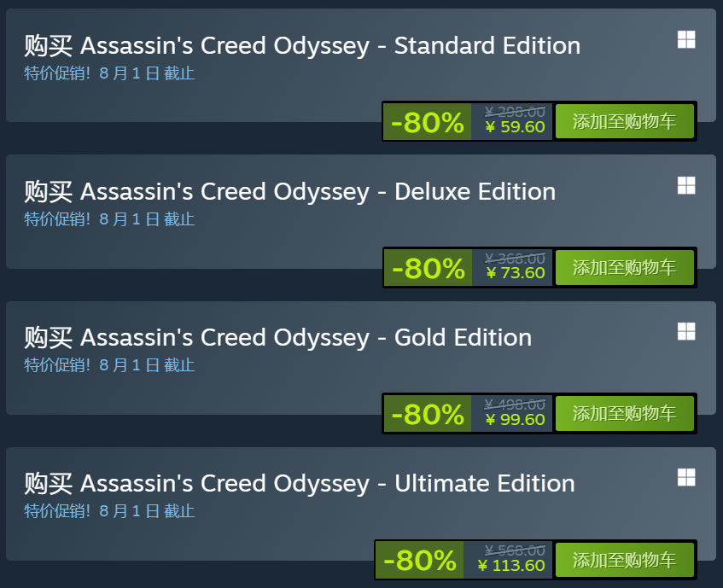Screen dimensions: 723x588
Task: Click the Ultimate Edition purchase title
Action: 300,483
